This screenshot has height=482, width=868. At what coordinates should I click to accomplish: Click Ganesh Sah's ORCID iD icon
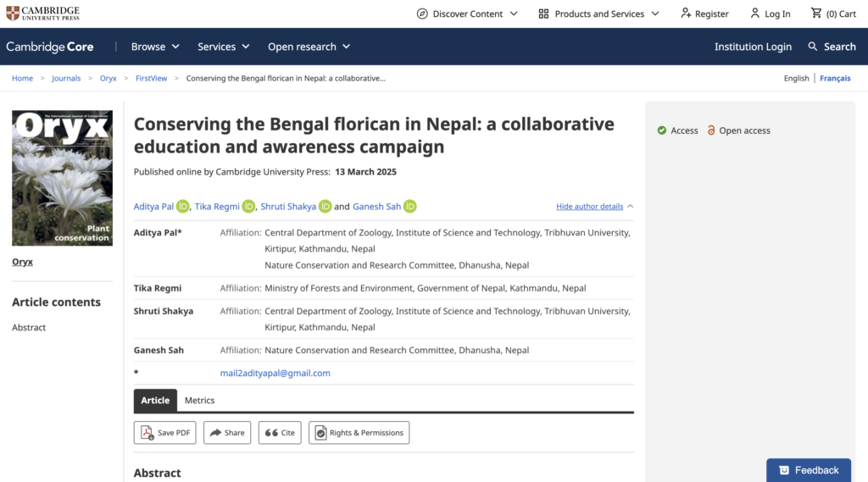tap(409, 207)
